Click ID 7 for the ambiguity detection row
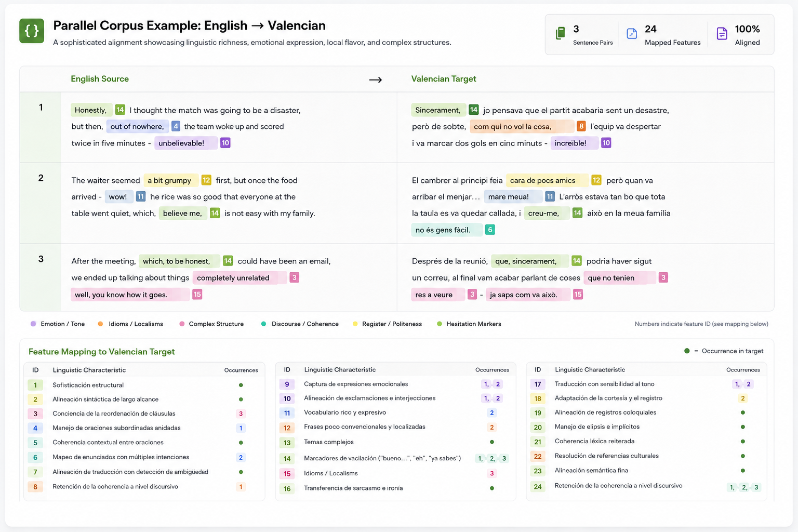The image size is (798, 532). coord(35,472)
